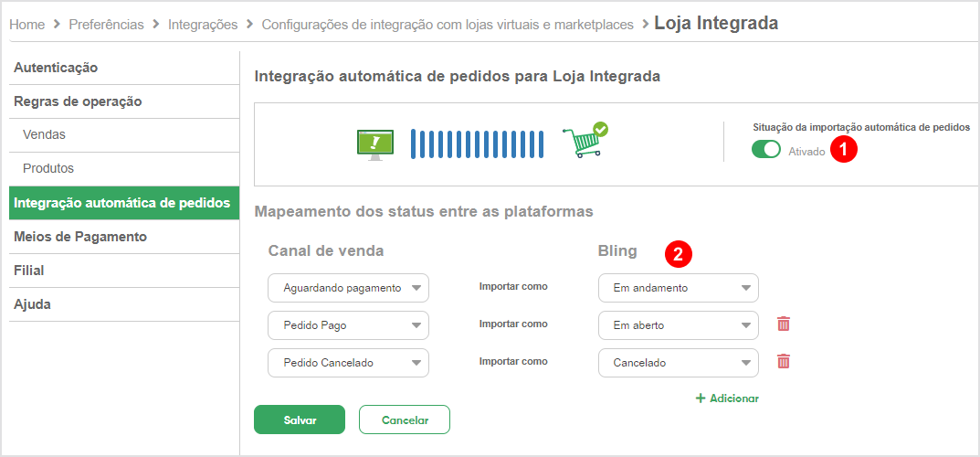This screenshot has height=457, width=980.
Task: Click the plus icon beside Adicionar
Action: pos(701,399)
